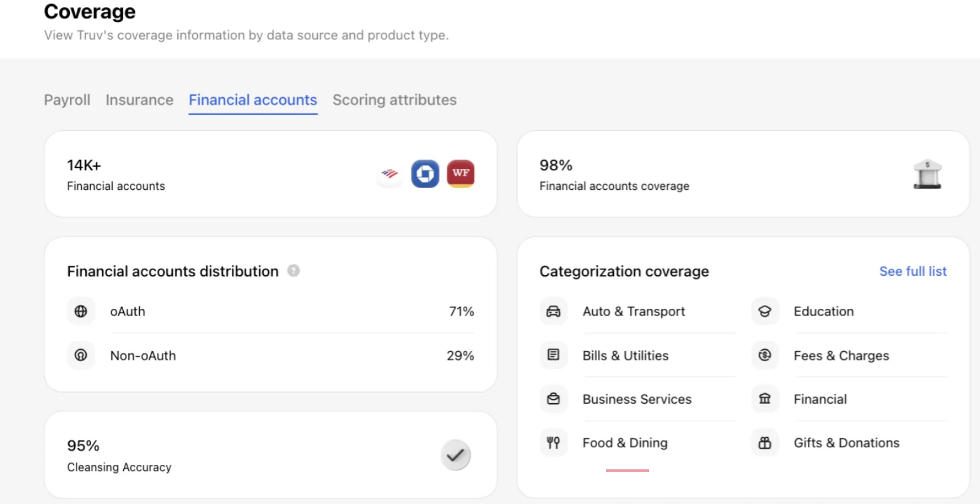Click the Financial accounts coverage label
This screenshot has height=504, width=980.
click(x=614, y=186)
